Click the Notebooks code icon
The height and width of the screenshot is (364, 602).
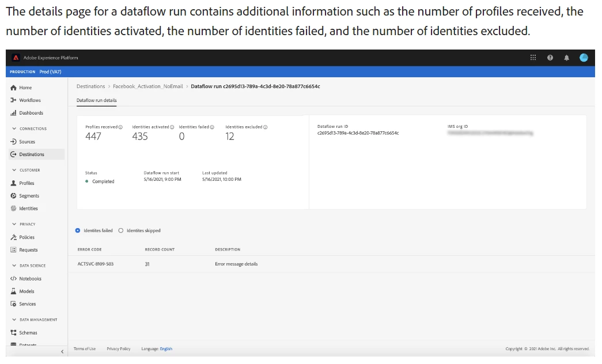(13, 279)
